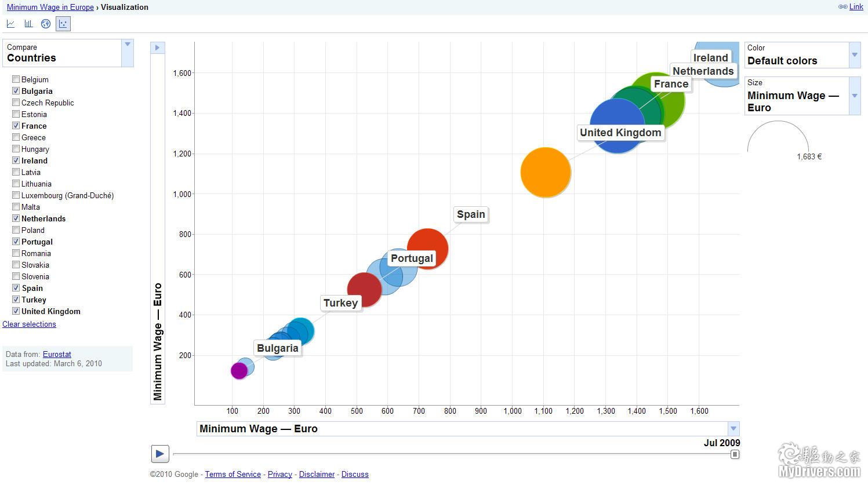
Task: Go to Minimum Wage in Europe breadcrumb
Action: point(50,7)
